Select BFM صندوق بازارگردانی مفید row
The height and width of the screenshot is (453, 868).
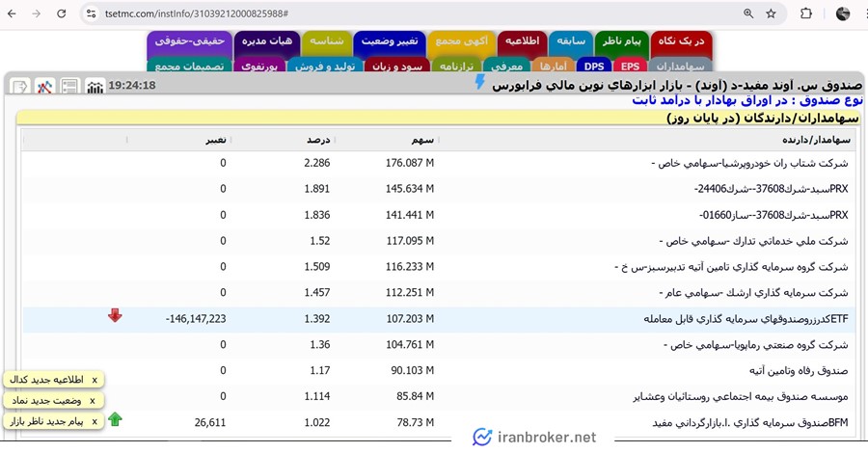[x=439, y=422]
